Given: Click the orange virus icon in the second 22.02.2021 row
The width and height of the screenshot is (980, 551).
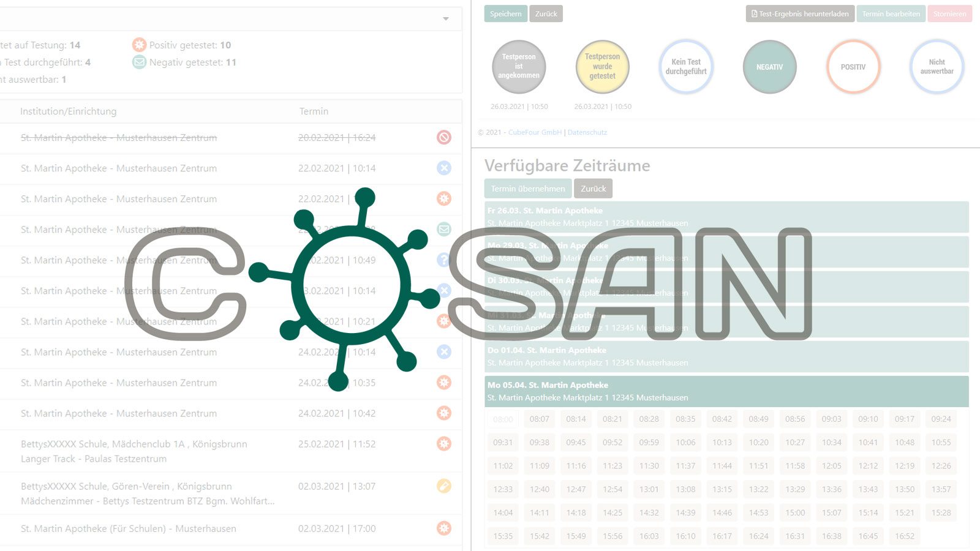Looking at the screenshot, I should click(444, 198).
